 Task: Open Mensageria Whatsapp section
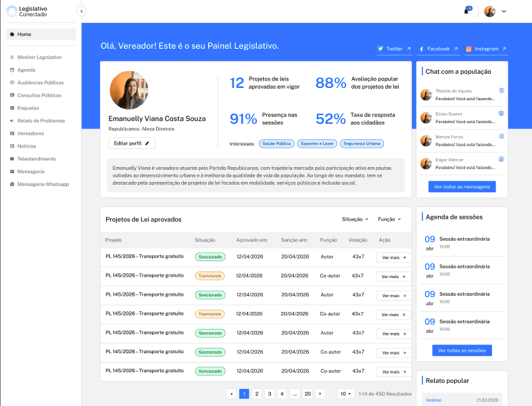click(41, 184)
